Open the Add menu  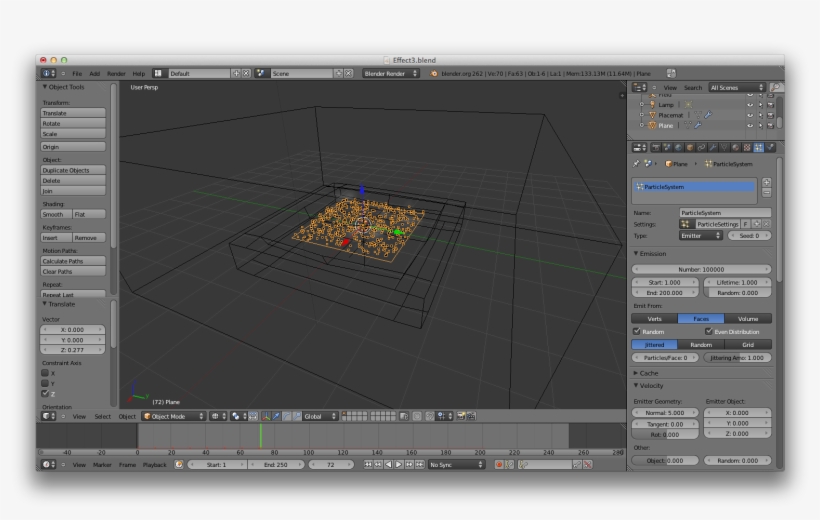click(94, 74)
